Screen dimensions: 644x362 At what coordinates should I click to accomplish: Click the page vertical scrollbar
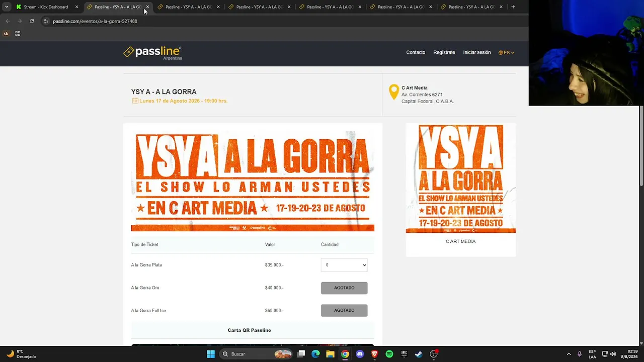point(641,146)
